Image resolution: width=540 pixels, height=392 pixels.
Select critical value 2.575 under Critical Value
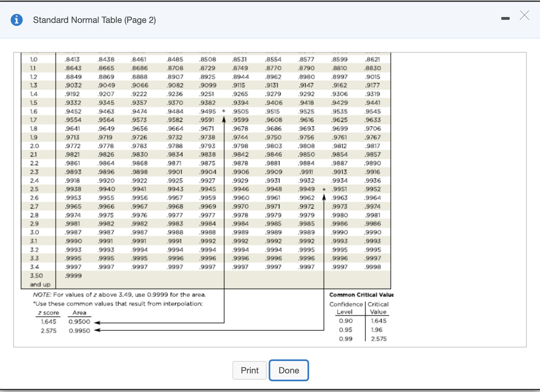click(379, 339)
